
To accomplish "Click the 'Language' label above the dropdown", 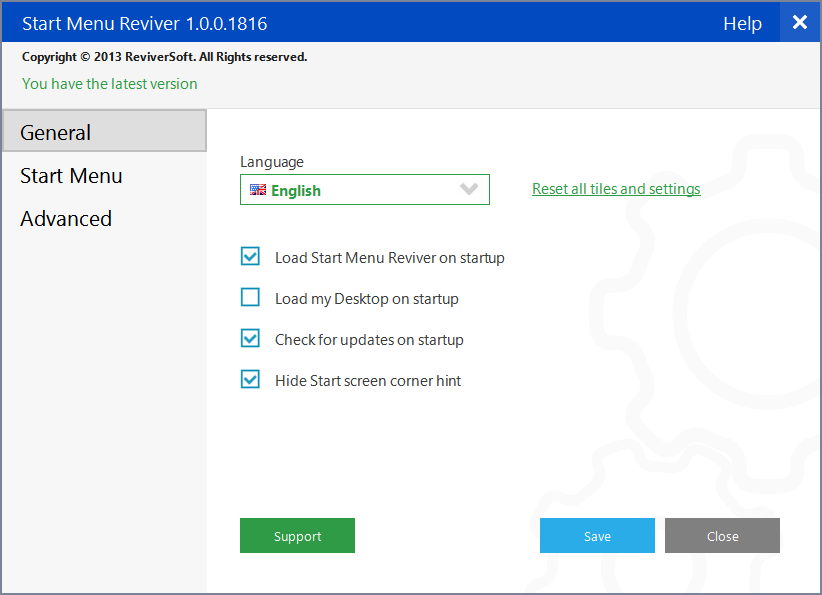I will click(x=272, y=162).
